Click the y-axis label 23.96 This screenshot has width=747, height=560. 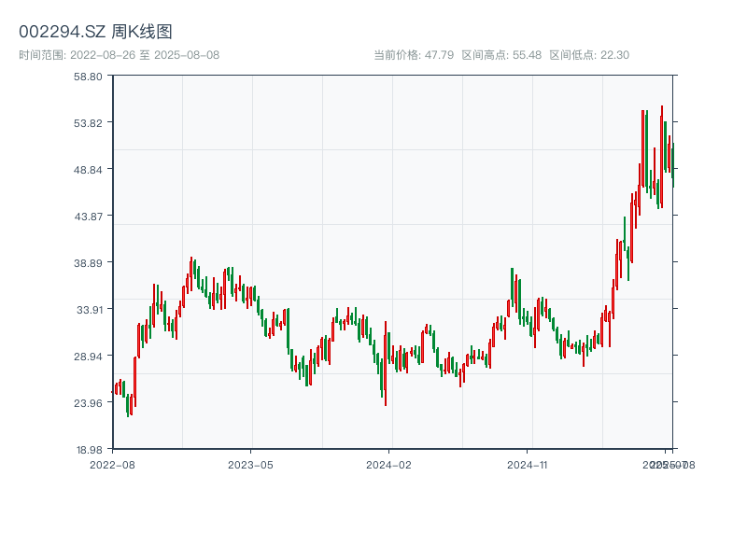coord(88,403)
